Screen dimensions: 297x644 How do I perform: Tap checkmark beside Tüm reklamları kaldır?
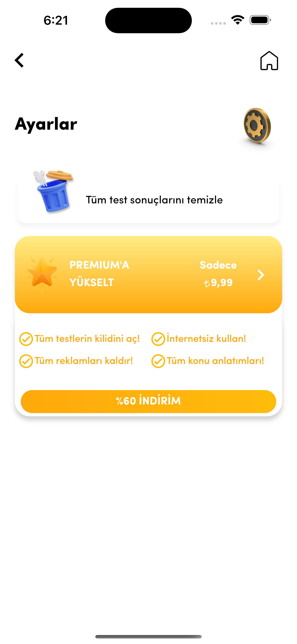[x=26, y=361]
